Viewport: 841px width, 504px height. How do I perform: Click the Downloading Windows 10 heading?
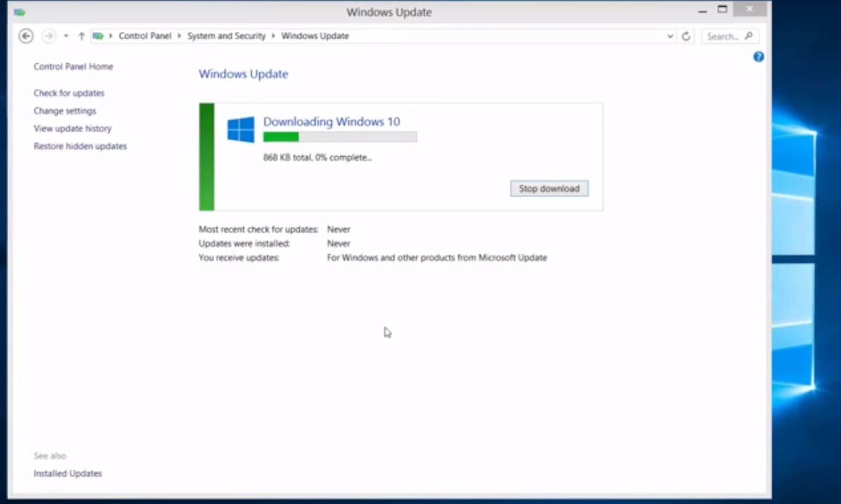pyautogui.click(x=332, y=122)
